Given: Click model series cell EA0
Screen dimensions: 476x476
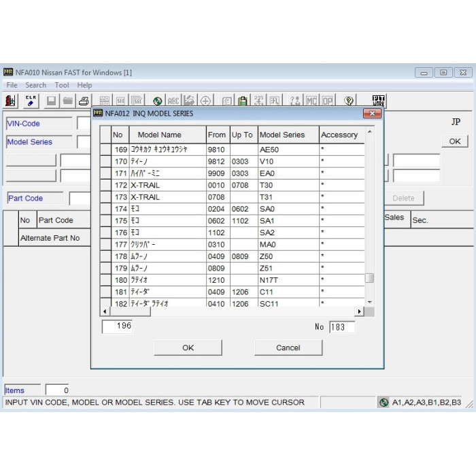Looking at the screenshot, I should 288,173.
